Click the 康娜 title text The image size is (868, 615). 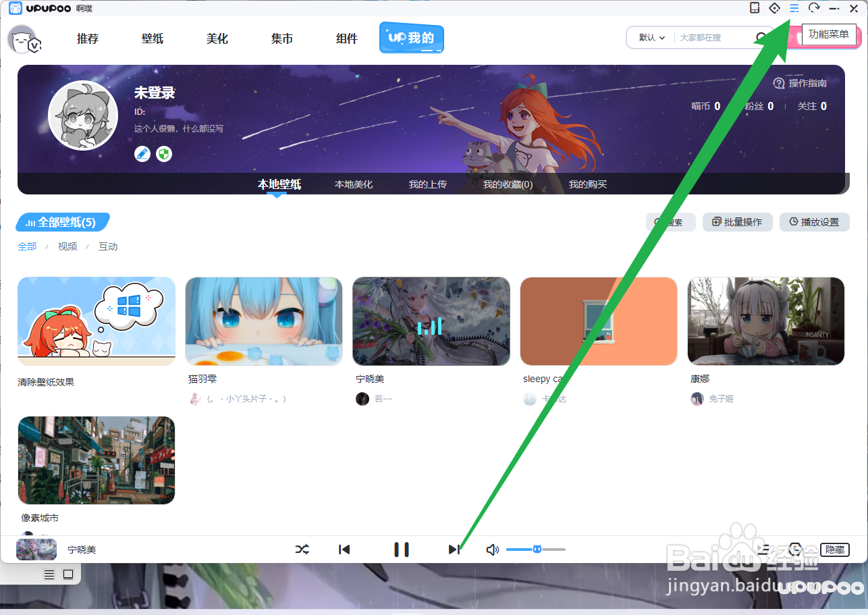[x=700, y=379]
